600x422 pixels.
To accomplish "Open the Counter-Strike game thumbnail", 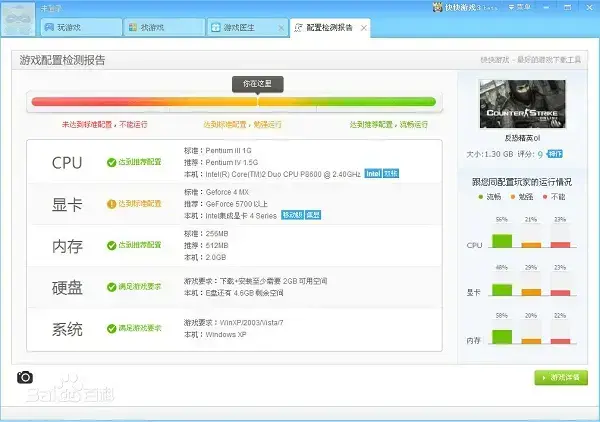I will (x=522, y=104).
